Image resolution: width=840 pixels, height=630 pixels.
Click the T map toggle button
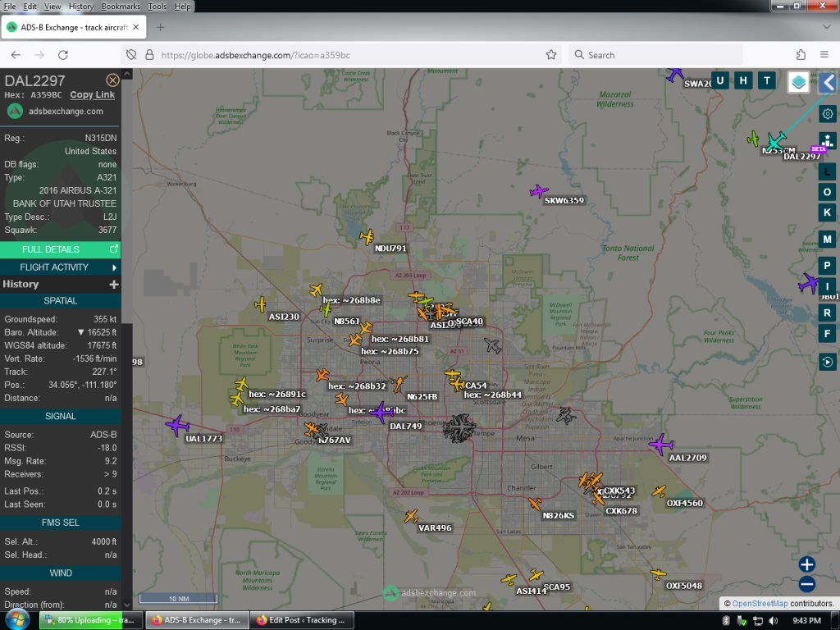(767, 81)
